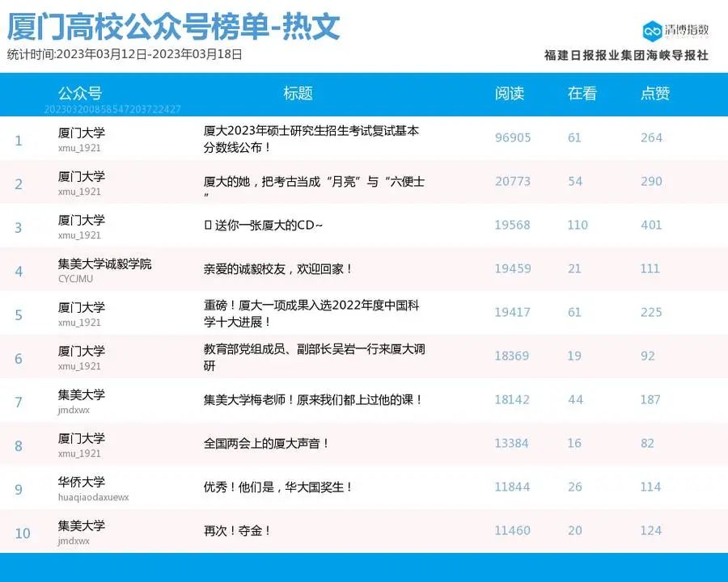Click read count 18142
Viewport: 728px width, 582px height.
[512, 399]
